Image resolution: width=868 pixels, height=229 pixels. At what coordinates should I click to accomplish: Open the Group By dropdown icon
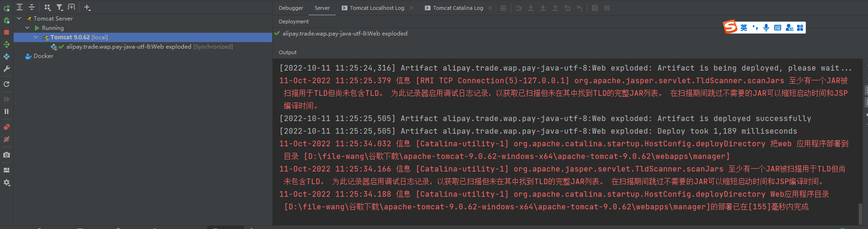[x=47, y=7]
